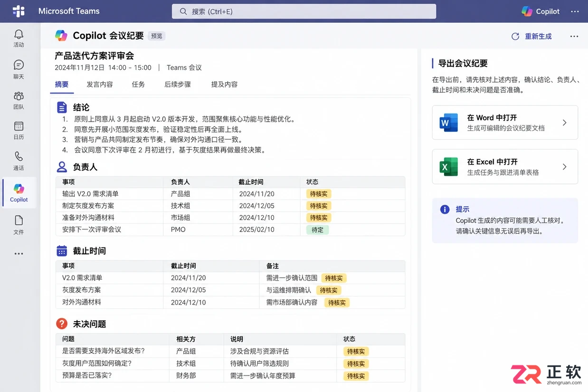
Task: Focus the 搜索 (Ctrl+E) search box
Action: pyautogui.click(x=304, y=11)
